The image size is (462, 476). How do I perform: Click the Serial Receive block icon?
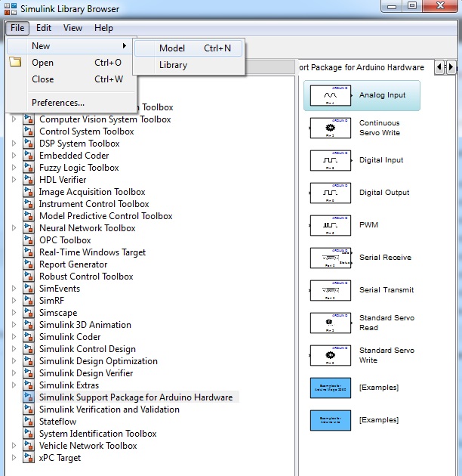[x=331, y=258]
